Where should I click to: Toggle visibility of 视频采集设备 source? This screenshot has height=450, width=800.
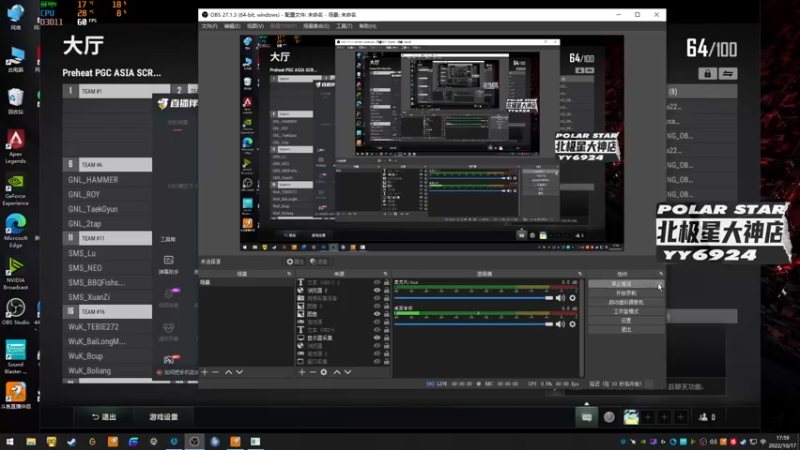pos(377,298)
